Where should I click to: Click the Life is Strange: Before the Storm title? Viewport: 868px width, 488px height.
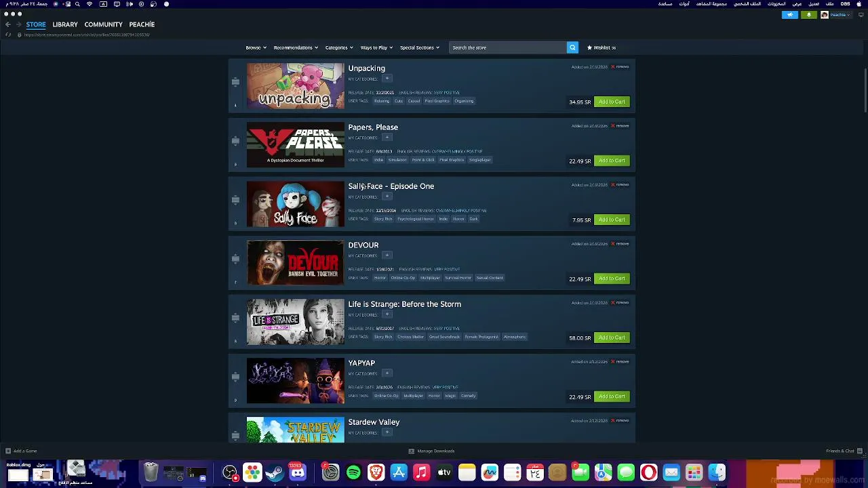404,304
